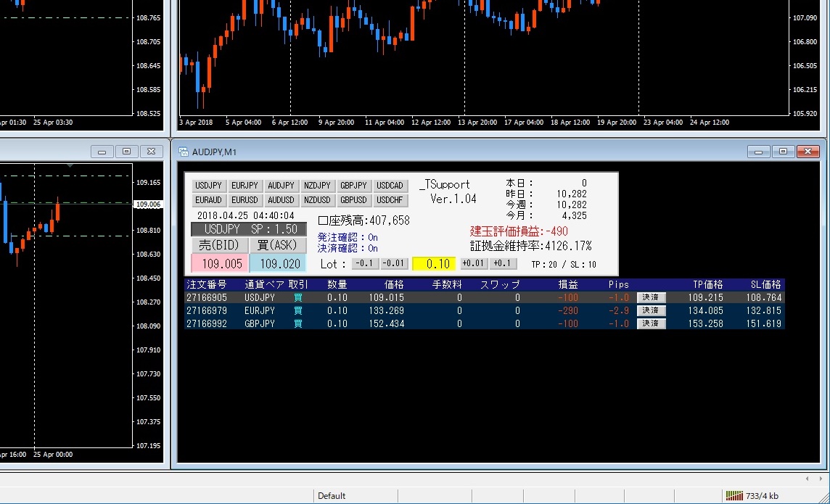Image resolution: width=830 pixels, height=504 pixels.
Task: Increase lot by 0.01
Action: tap(473, 263)
